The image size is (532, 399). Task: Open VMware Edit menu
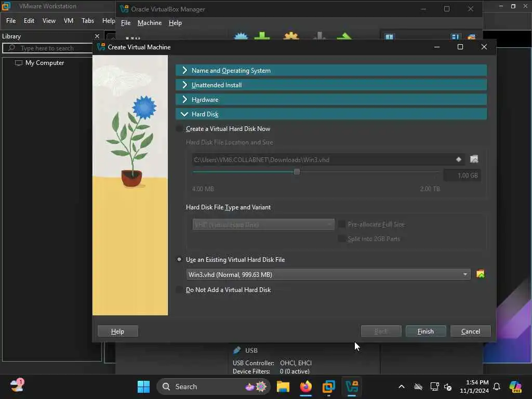click(29, 21)
